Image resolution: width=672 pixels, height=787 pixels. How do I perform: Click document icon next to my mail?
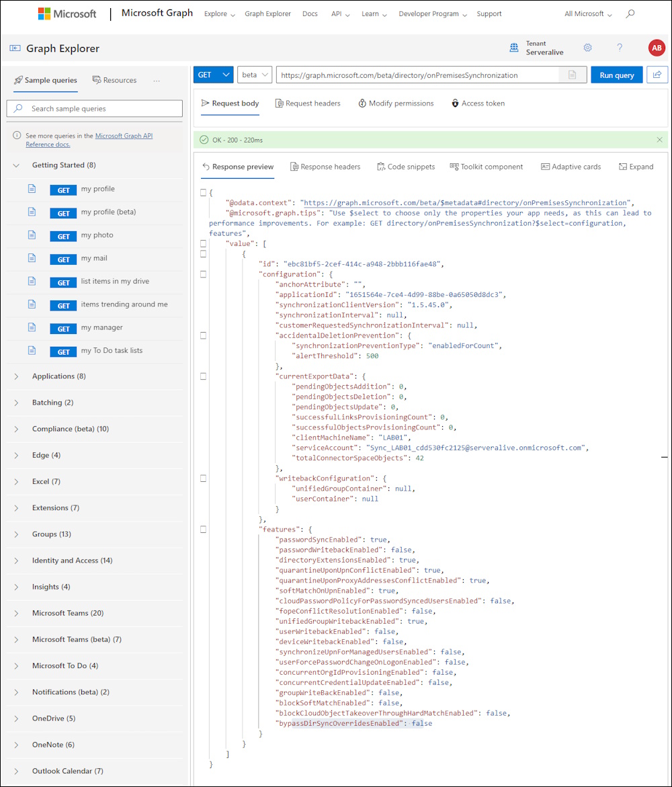[x=32, y=258]
